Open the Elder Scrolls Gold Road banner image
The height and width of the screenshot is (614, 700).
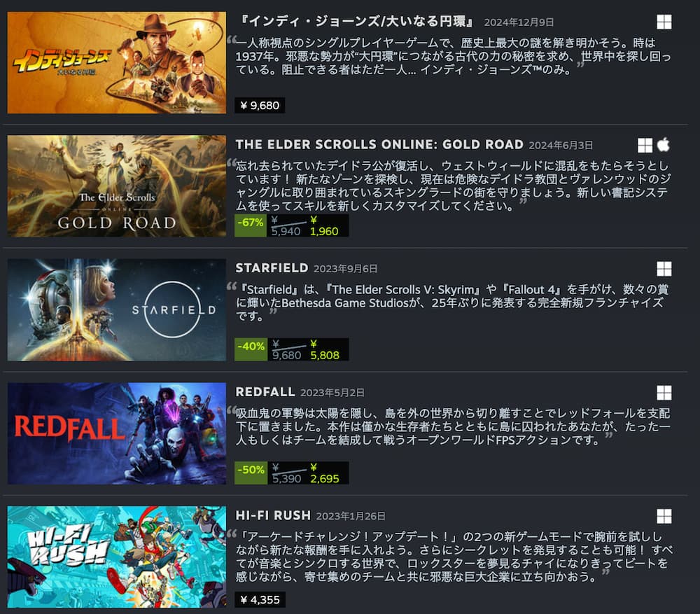116,186
